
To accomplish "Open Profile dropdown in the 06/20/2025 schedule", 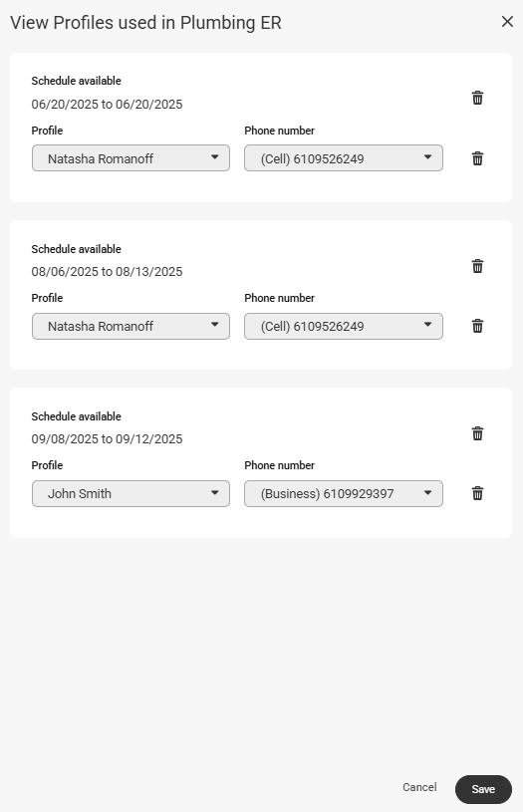I will pos(131,158).
